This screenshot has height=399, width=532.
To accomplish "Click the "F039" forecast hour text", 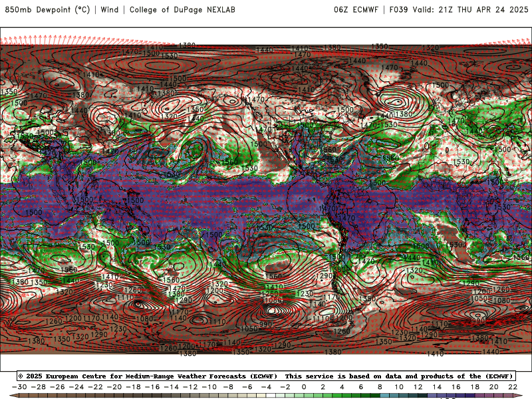I will 398,9.
